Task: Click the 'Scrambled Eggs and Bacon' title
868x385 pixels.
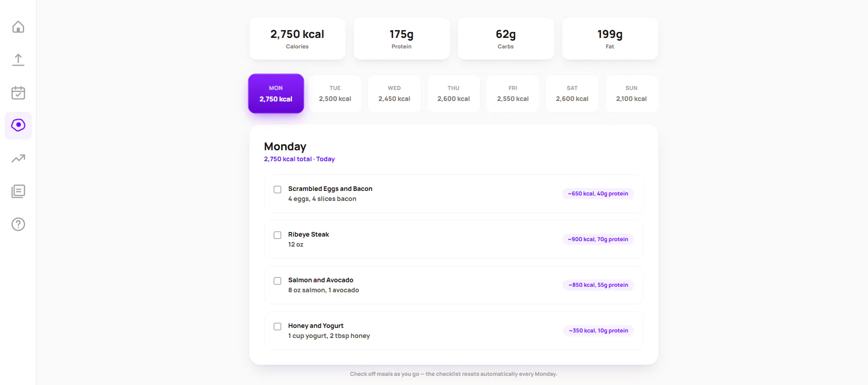Action: pyautogui.click(x=330, y=189)
